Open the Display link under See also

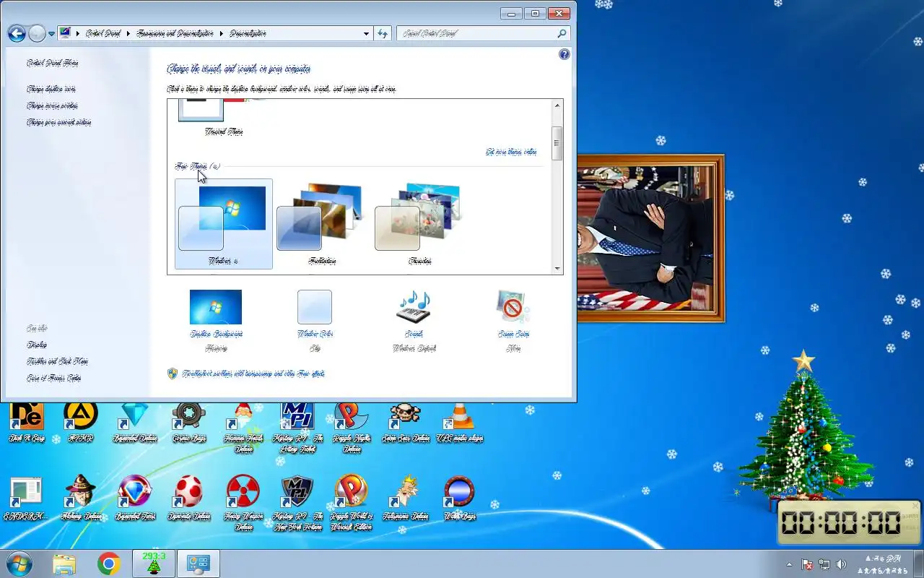37,345
